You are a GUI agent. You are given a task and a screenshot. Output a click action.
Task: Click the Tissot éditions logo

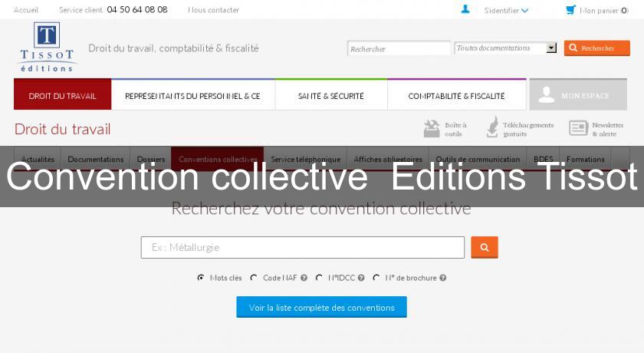47,48
